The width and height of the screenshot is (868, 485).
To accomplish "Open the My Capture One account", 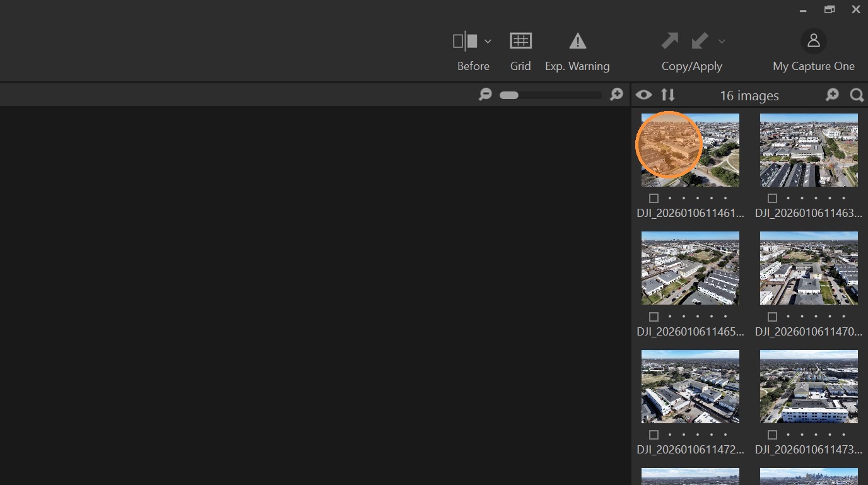I will click(814, 41).
